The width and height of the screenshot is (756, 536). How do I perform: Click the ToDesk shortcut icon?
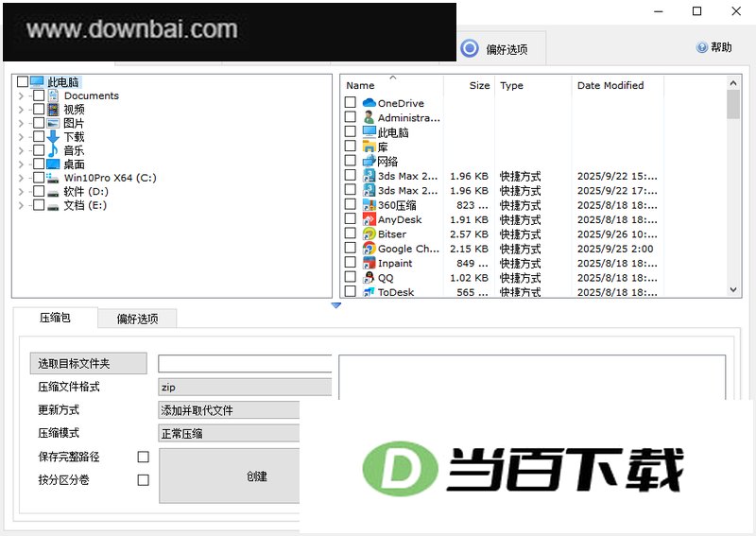pos(369,291)
